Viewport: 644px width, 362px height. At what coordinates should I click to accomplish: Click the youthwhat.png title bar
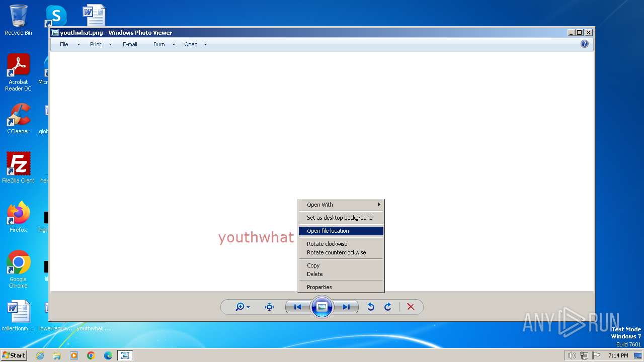click(322, 33)
